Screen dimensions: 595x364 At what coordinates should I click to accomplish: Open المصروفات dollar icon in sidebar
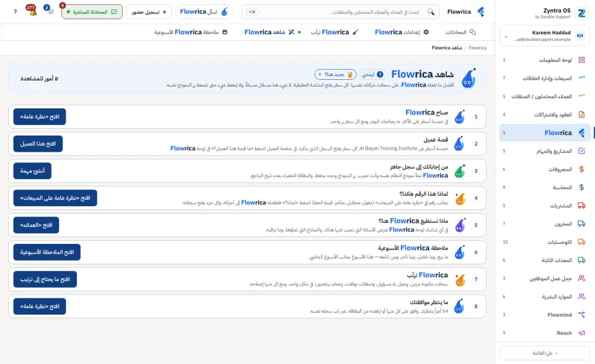coord(581,169)
